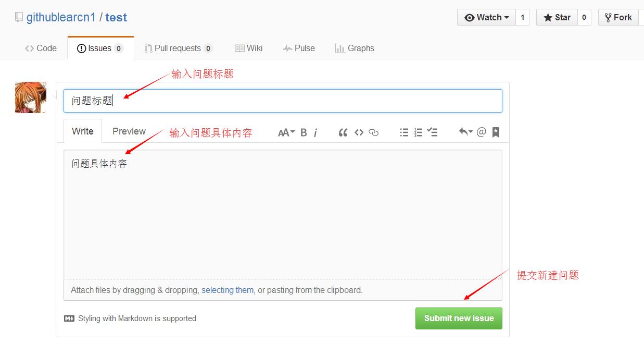Insert a code snippet with the code icon
This screenshot has height=344, width=644.
[359, 132]
